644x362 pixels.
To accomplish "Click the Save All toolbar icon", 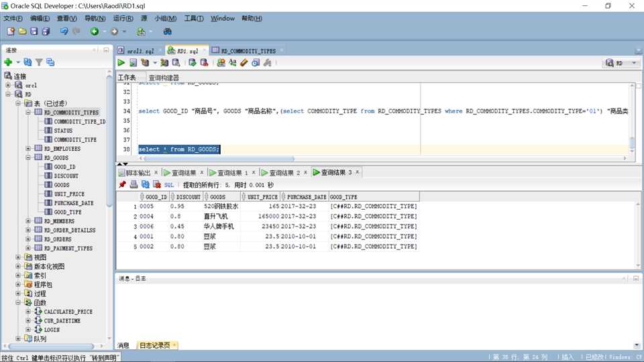I will click(46, 32).
